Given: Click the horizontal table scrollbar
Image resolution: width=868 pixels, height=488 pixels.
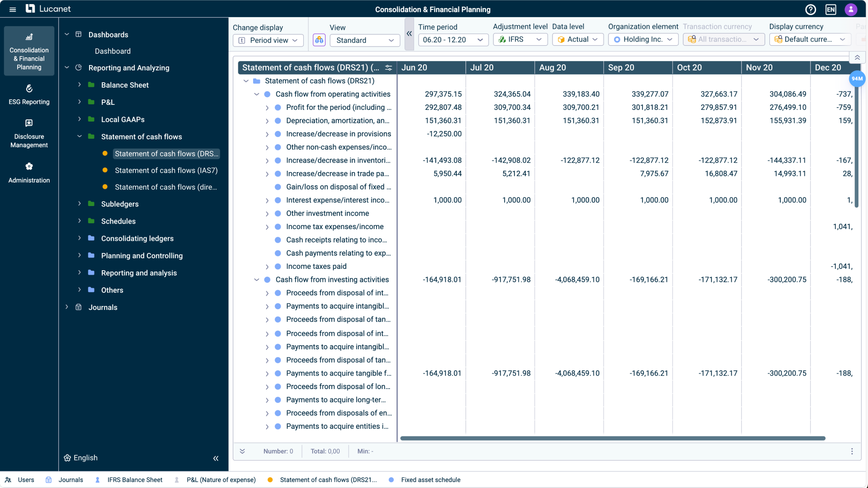Looking at the screenshot, I should (x=613, y=438).
